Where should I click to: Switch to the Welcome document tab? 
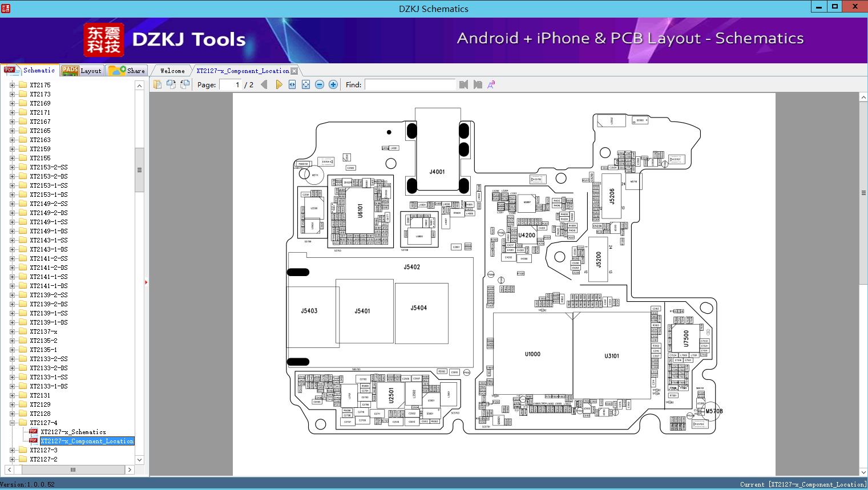point(172,71)
